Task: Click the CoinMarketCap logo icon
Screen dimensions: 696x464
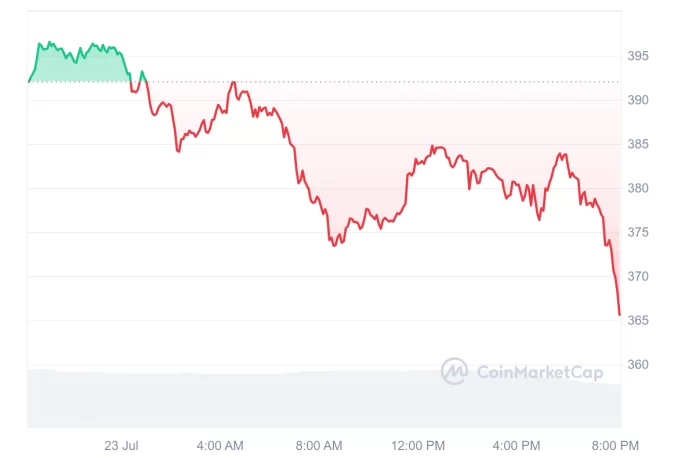Action: point(454,372)
